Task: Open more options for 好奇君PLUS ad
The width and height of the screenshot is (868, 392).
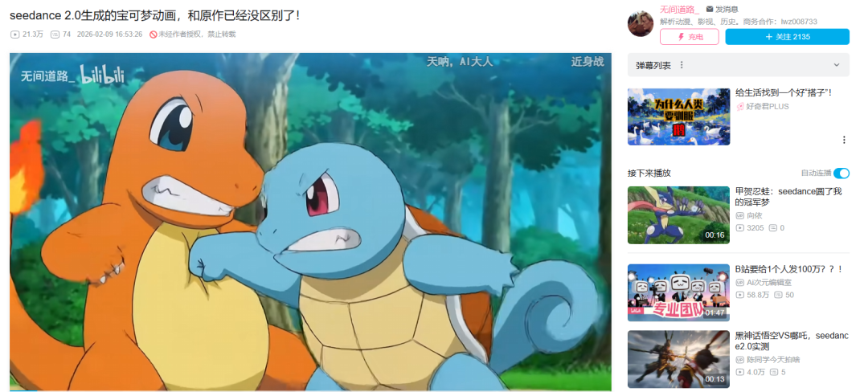Action: (844, 140)
